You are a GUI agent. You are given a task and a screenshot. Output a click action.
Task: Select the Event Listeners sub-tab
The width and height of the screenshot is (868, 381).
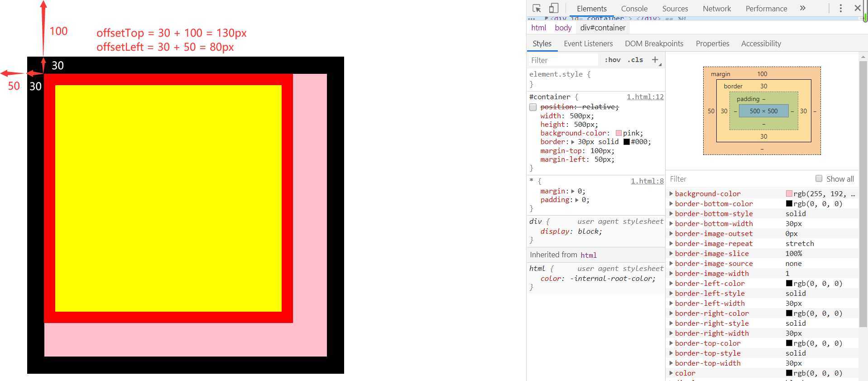click(x=588, y=43)
